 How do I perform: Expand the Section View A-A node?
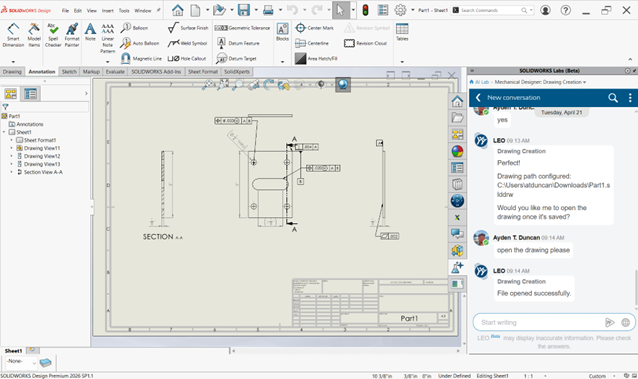[x=11, y=172]
